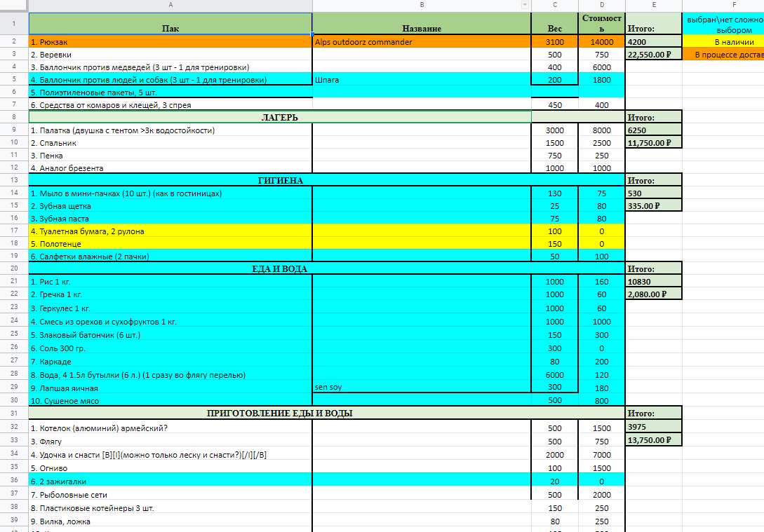Click '4. Удочка и снасти' cell
764x532 pixels.
click(x=170, y=455)
